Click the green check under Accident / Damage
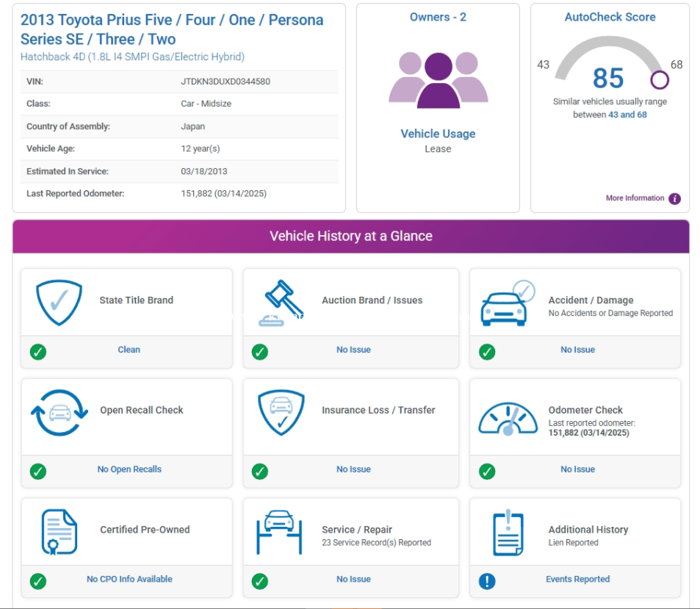Viewport: 700px width, 609px height. click(487, 352)
